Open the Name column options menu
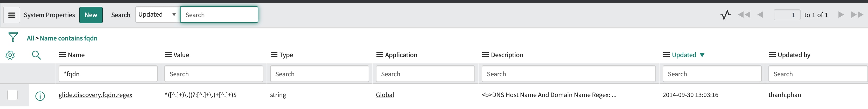This screenshot has height=109, width=868. point(62,55)
